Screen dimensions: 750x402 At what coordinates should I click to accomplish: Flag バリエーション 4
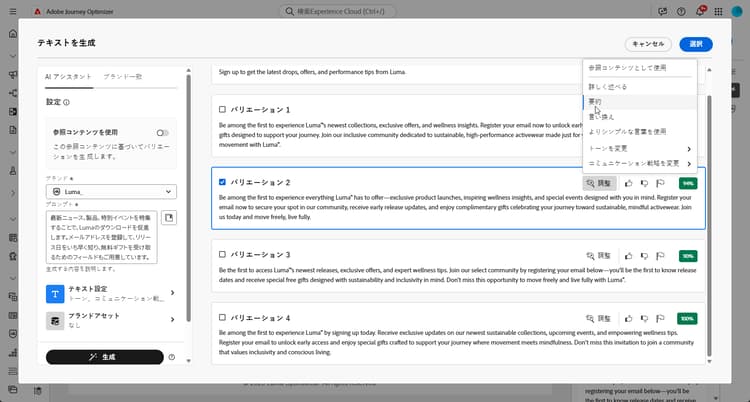(x=661, y=318)
